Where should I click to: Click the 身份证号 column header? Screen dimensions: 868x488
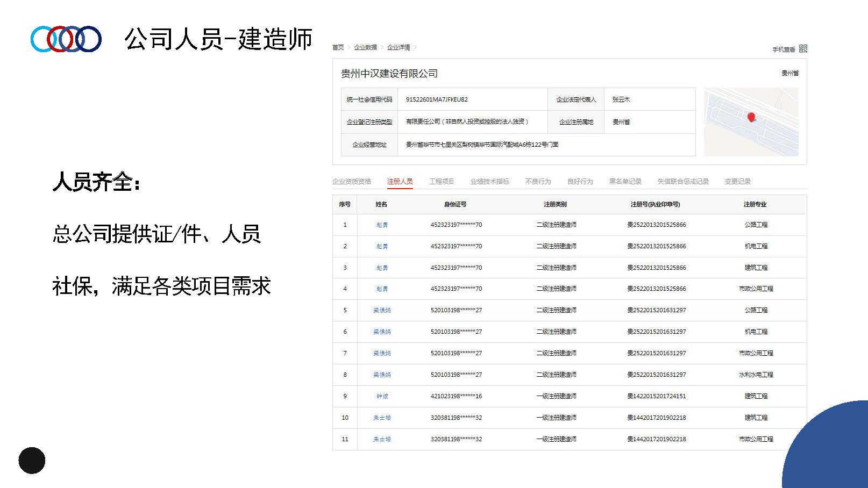[x=455, y=205]
